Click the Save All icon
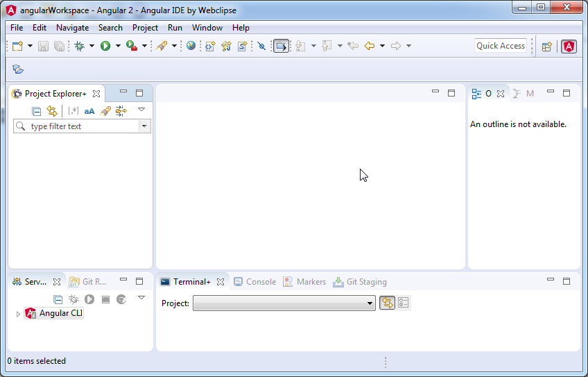Image resolution: width=588 pixels, height=377 pixels. 59,46
